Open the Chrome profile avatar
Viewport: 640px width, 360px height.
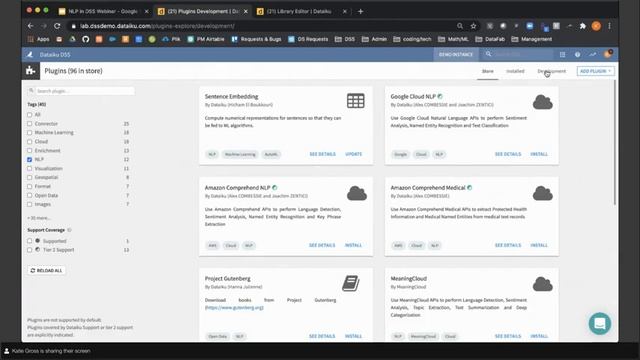596,26
